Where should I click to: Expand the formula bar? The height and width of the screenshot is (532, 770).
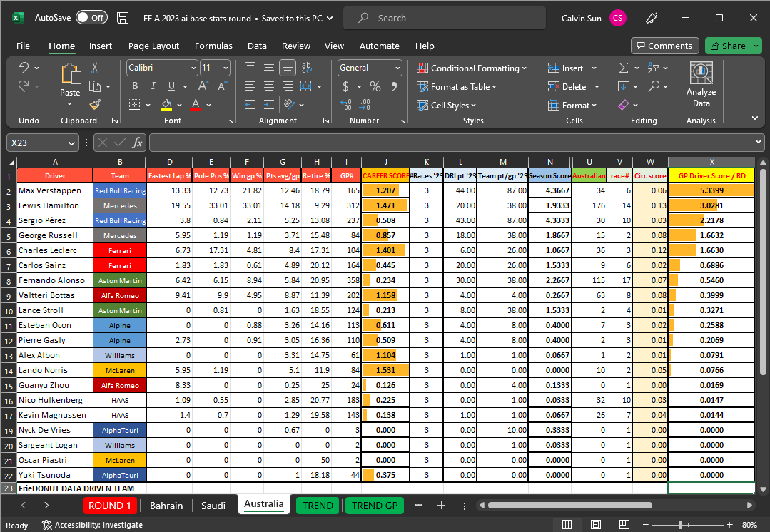758,142
